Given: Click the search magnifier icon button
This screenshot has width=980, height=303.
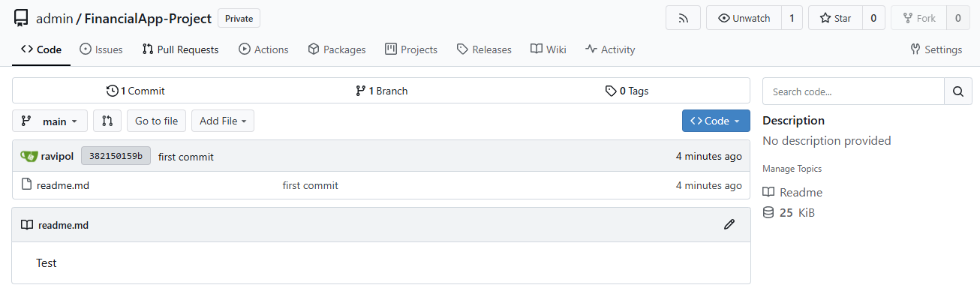Looking at the screenshot, I should [x=957, y=91].
